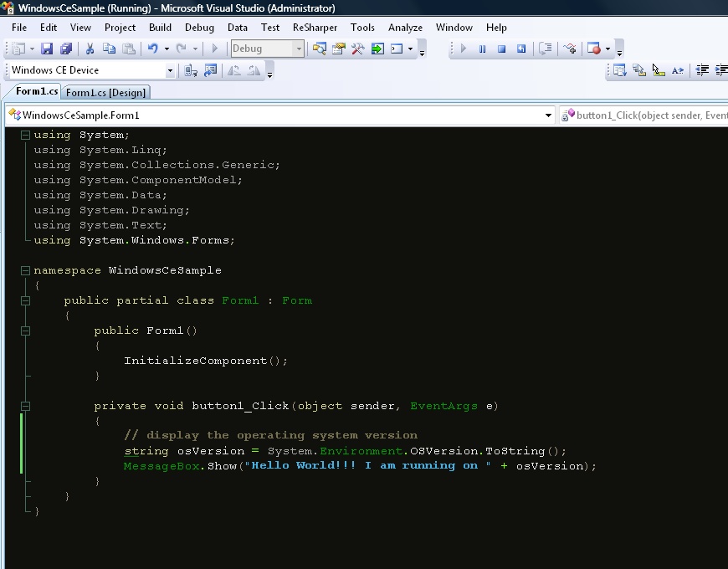The width and height of the screenshot is (728, 569).
Task: Undo the last edit with the blue arrow
Action: coord(153,49)
